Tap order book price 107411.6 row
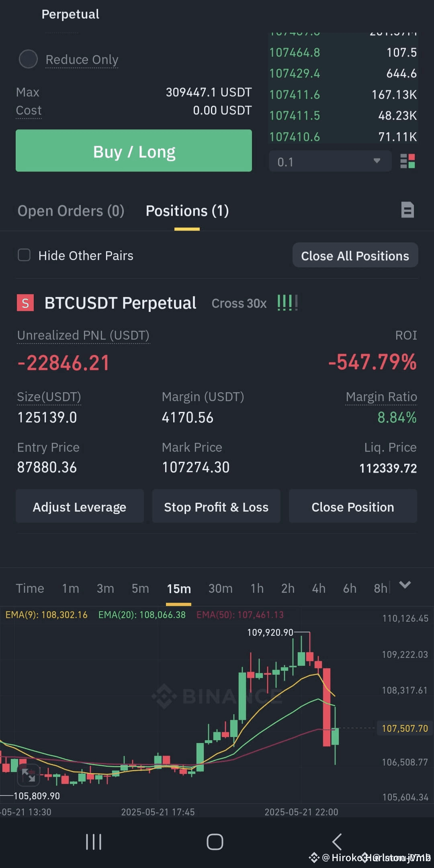Screen dimensions: 434x868 click(343, 95)
